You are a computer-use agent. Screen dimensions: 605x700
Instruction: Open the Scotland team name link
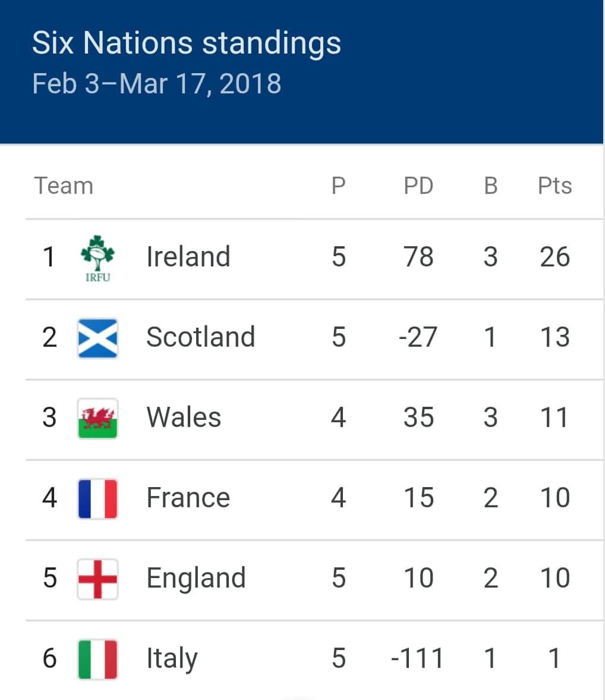click(x=200, y=337)
